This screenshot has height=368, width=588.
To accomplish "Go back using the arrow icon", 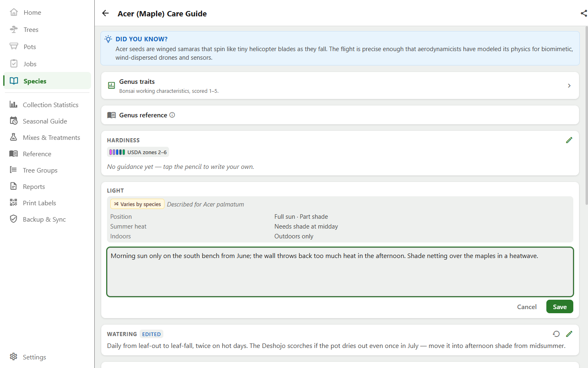I will [x=105, y=13].
